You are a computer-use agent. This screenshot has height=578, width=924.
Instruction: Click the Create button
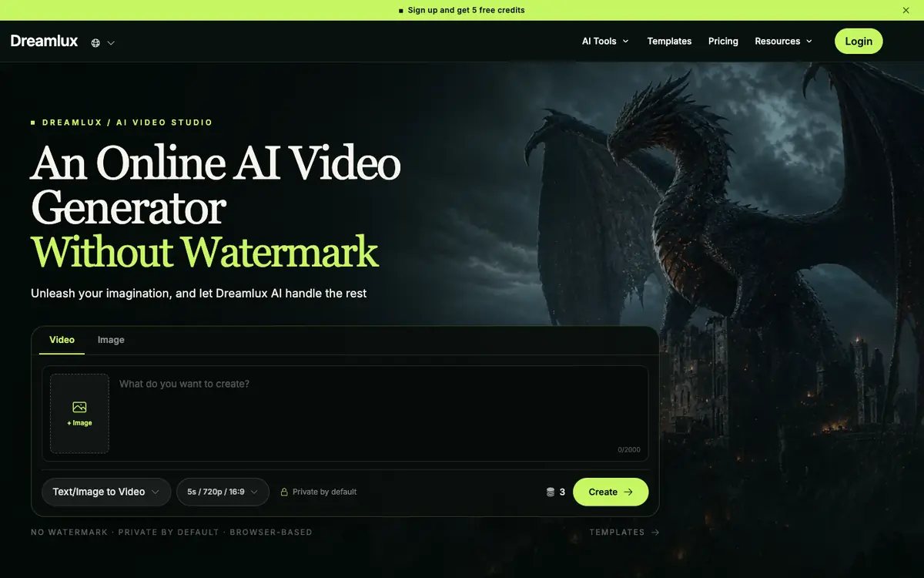611,492
